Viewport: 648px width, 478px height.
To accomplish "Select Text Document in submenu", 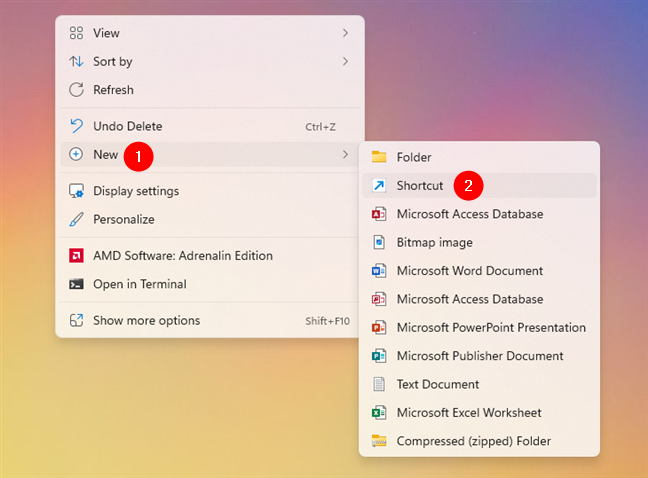I will coord(479,384).
